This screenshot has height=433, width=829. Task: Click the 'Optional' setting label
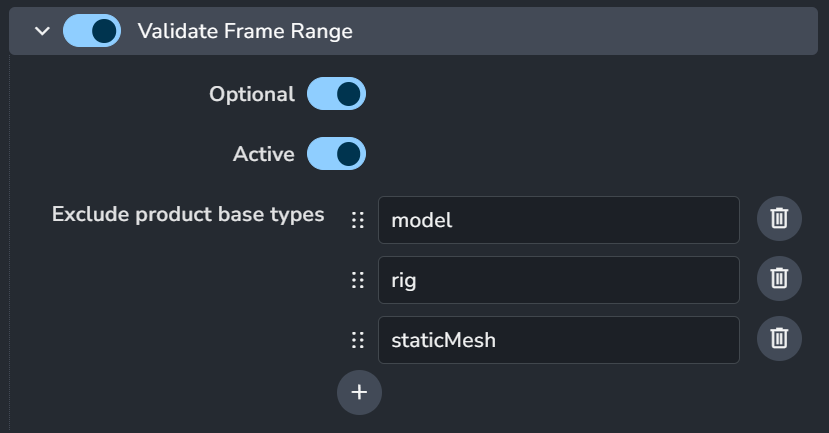(251, 94)
